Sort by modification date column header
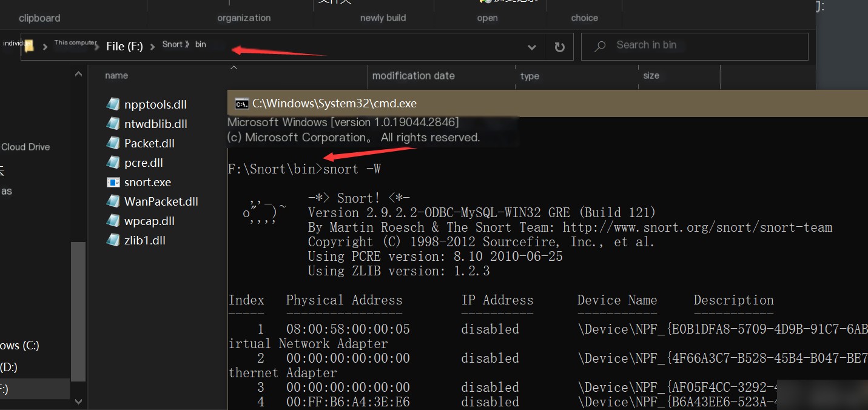 pos(414,76)
